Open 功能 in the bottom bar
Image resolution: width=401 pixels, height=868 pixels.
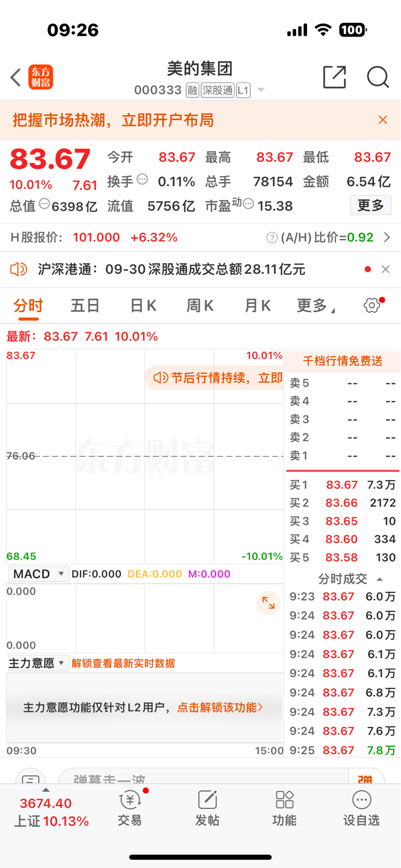tap(284, 809)
